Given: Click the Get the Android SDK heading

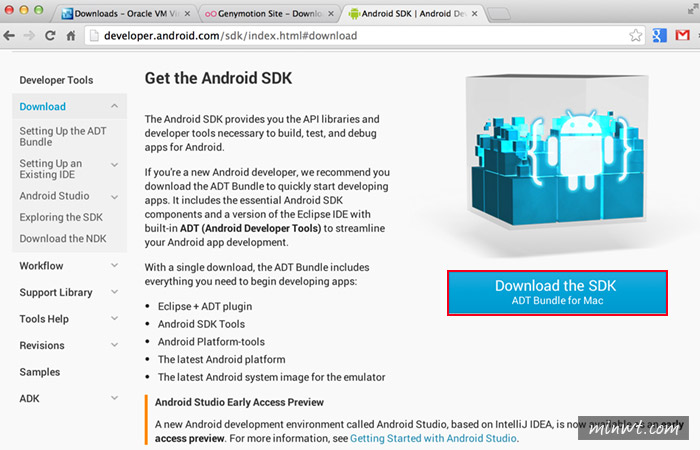Looking at the screenshot, I should pos(218,78).
